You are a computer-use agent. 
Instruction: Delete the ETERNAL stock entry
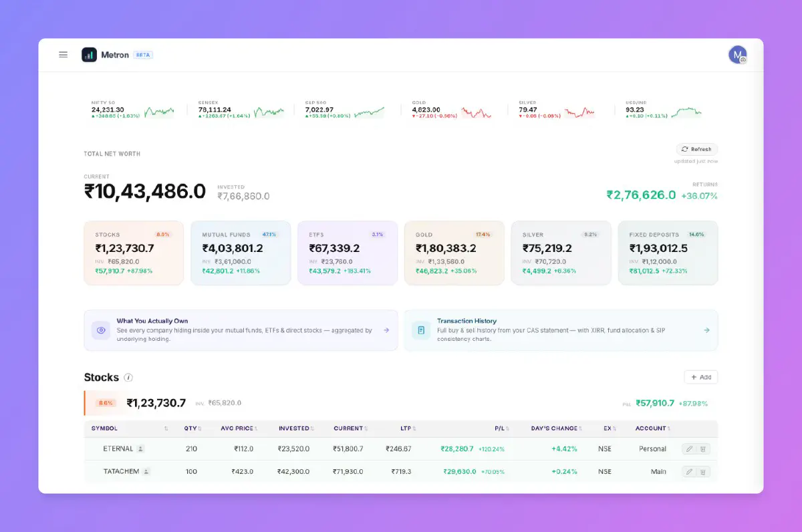pyautogui.click(x=702, y=449)
